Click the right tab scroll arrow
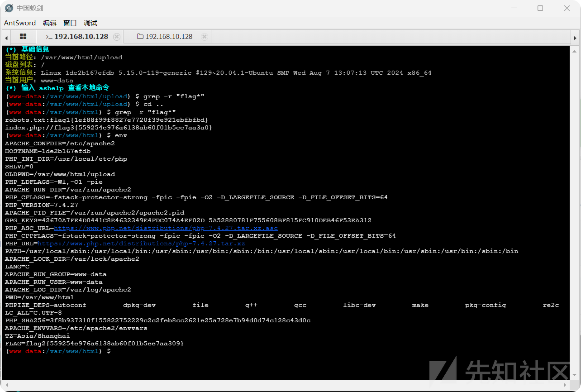This screenshot has width=581, height=392. click(x=574, y=37)
